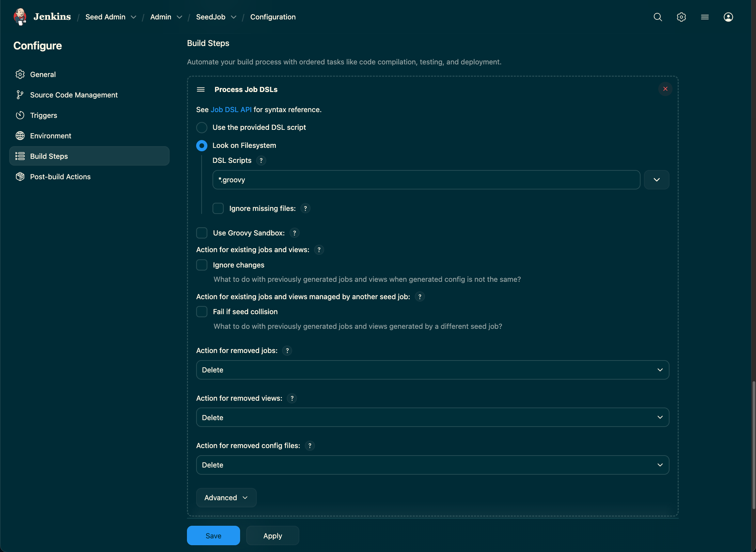Select the Use the provided DSL script radio
This screenshot has height=552, width=756.
click(202, 127)
